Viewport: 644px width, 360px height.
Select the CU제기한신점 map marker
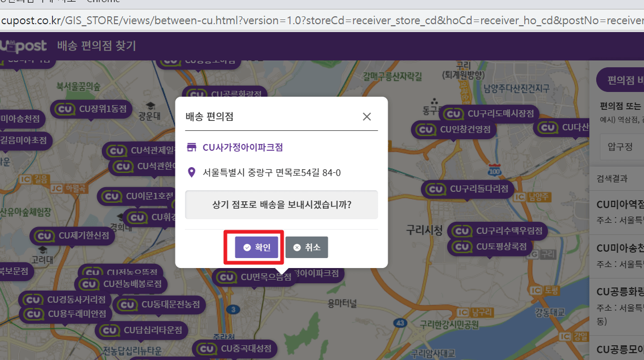point(72,235)
